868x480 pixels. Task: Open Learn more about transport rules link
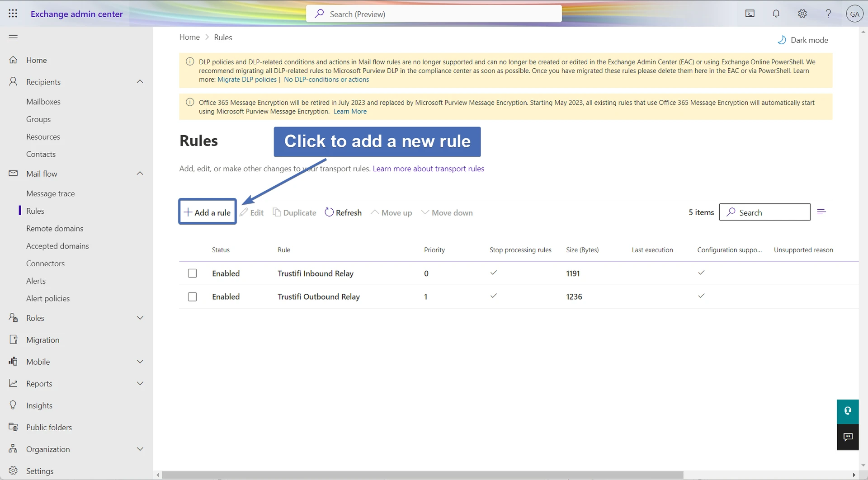pos(428,169)
